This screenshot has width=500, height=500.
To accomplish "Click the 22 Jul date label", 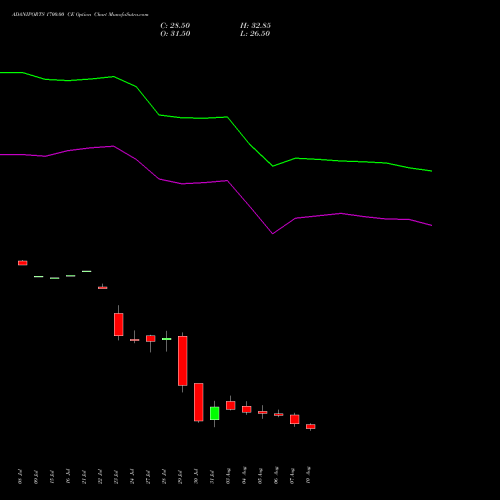I will coord(100,477).
